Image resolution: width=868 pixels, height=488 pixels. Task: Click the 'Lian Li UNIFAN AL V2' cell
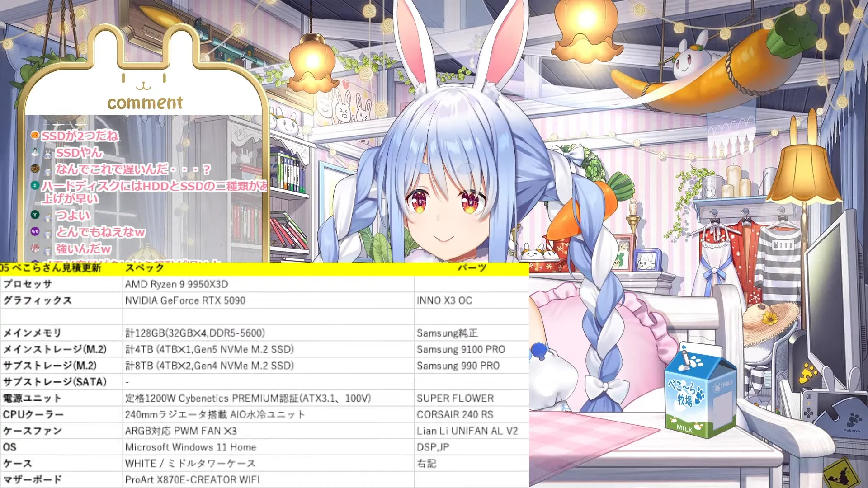pos(467,431)
